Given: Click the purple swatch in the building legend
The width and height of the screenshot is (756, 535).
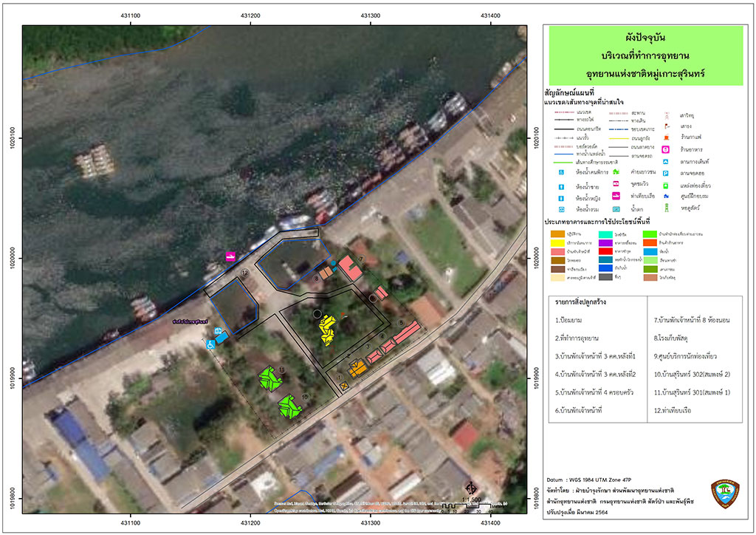Looking at the screenshot, I should (605, 242).
